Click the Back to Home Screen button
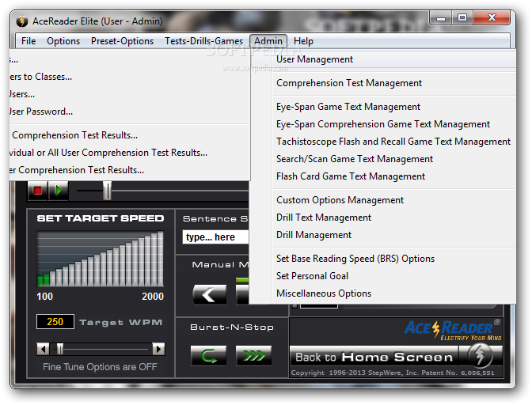 click(x=374, y=356)
